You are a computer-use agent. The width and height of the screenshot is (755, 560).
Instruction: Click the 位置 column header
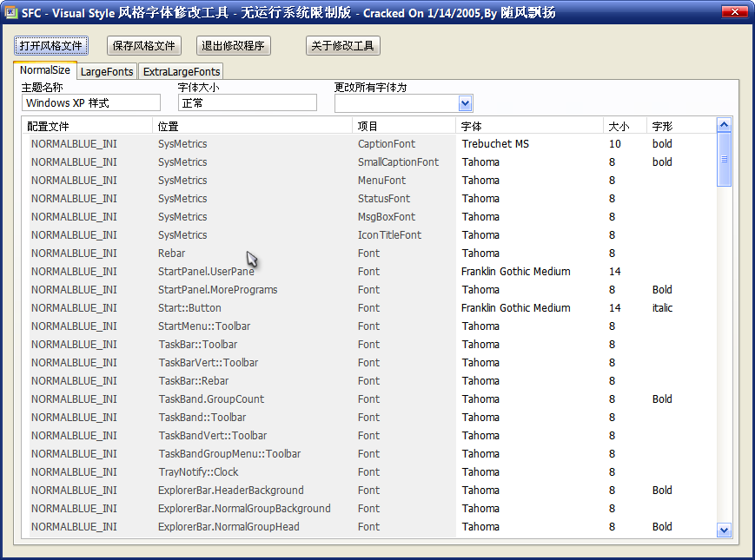[x=252, y=126]
